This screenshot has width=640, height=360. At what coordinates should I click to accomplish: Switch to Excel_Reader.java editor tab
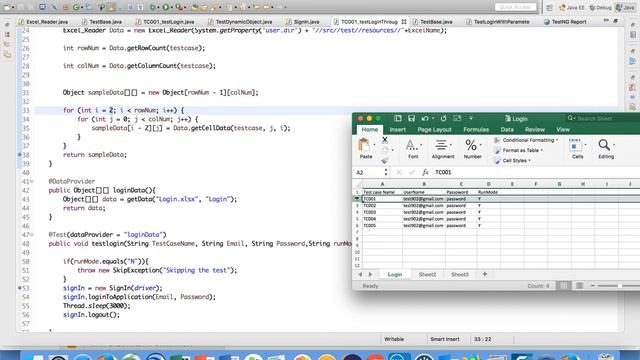pos(43,22)
